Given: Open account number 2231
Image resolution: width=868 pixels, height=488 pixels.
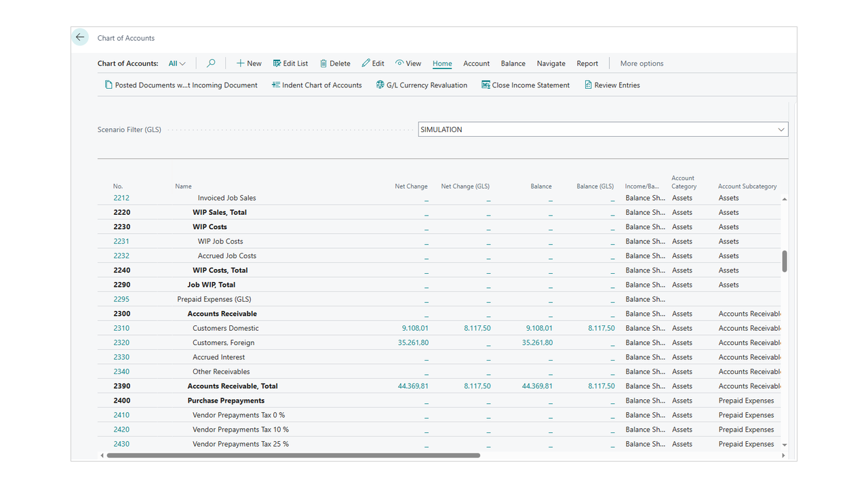Looking at the screenshot, I should pos(121,241).
